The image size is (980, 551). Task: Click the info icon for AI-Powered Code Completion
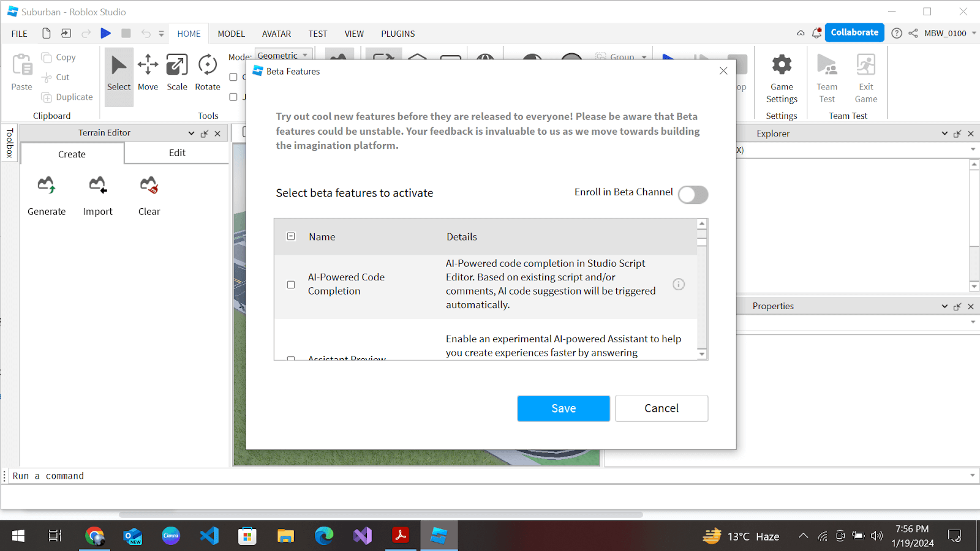coord(679,284)
